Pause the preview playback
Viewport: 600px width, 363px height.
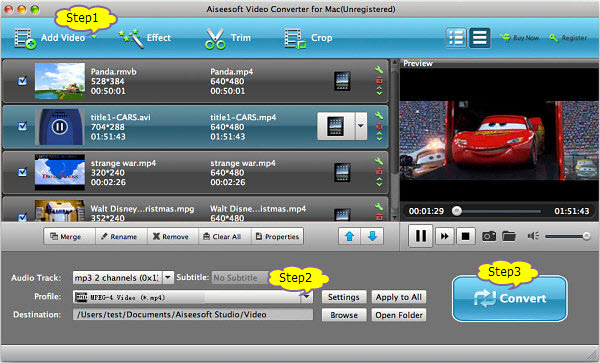click(421, 236)
